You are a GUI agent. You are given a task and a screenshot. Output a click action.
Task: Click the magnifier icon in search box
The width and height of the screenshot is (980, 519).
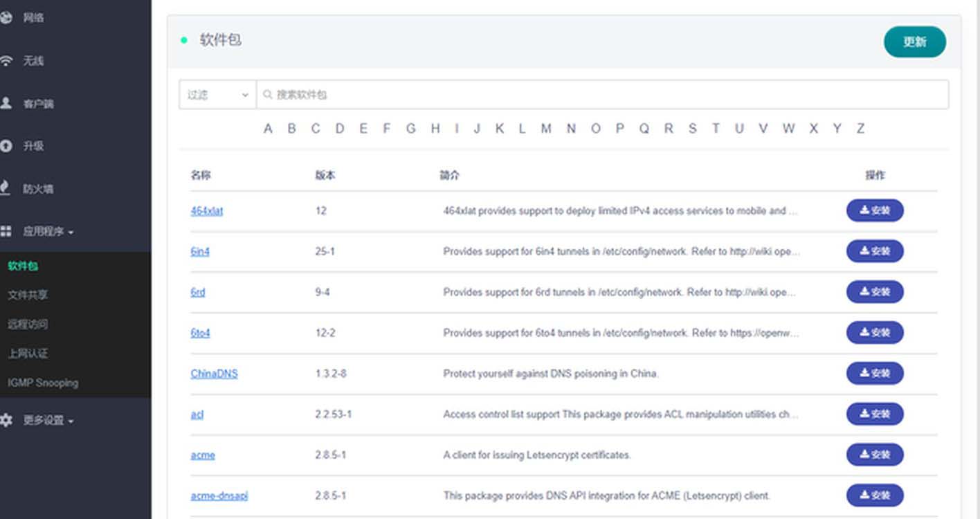[268, 95]
